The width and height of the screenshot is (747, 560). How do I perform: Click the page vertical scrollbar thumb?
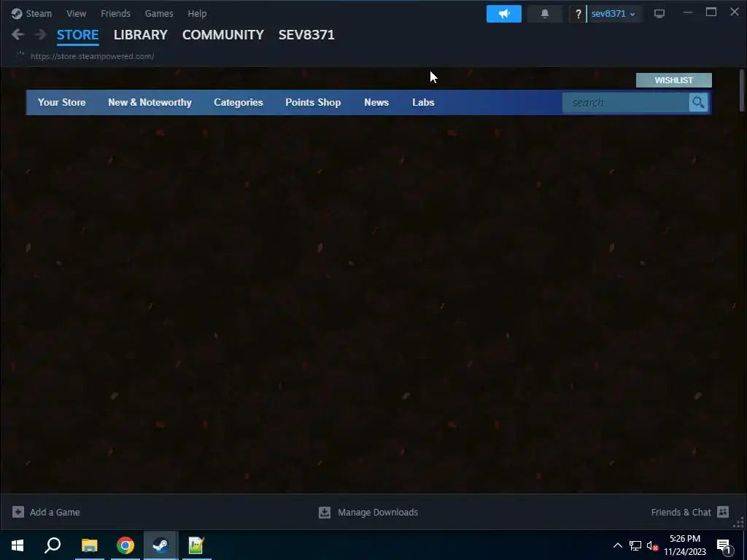(x=741, y=90)
